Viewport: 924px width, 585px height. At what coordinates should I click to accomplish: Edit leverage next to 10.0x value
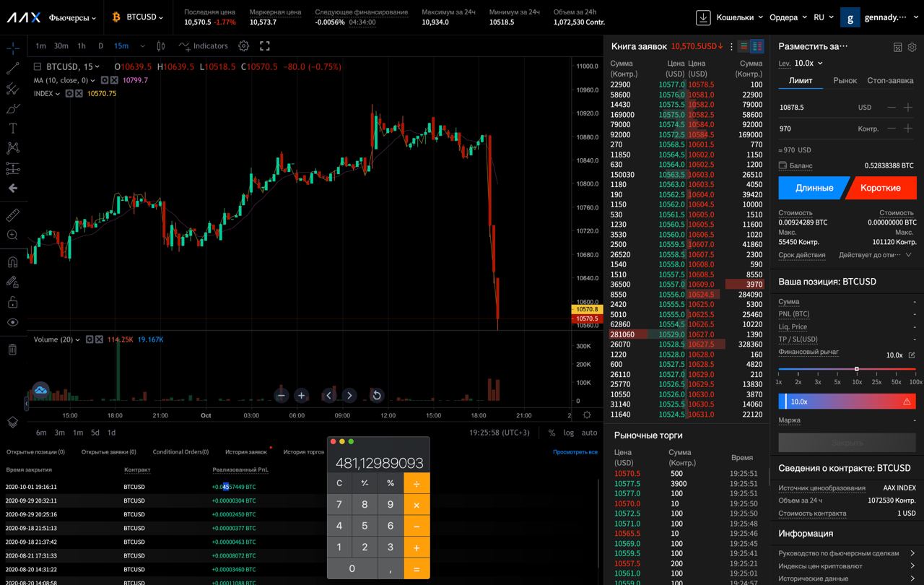click(912, 355)
